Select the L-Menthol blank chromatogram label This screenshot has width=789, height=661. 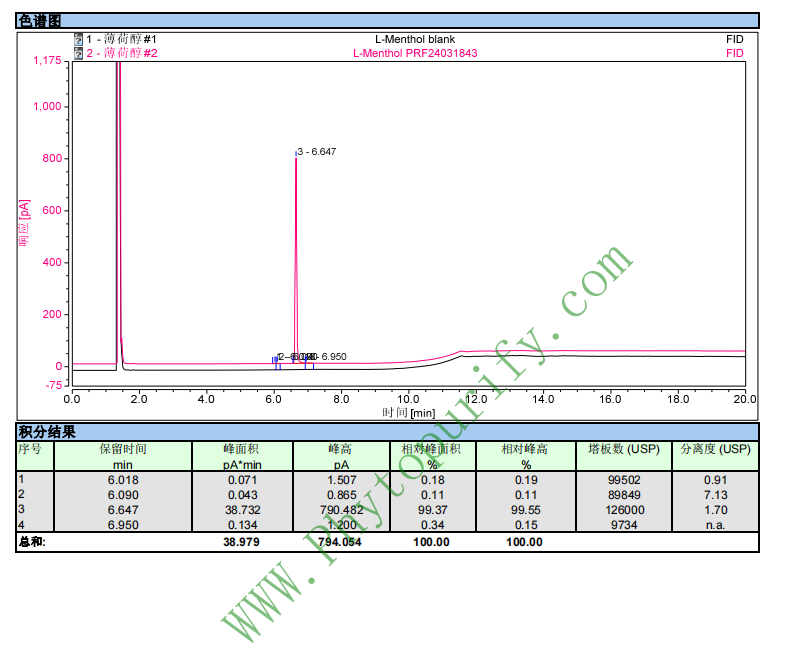click(414, 39)
